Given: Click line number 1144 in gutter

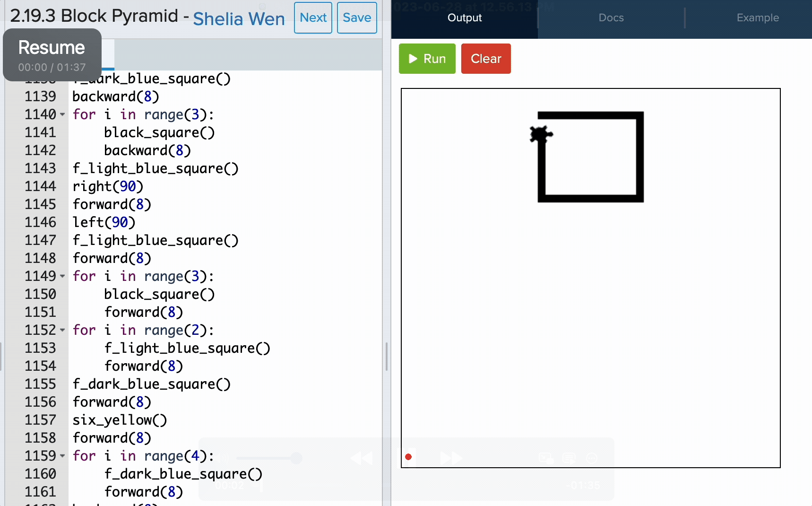Looking at the screenshot, I should click(40, 186).
